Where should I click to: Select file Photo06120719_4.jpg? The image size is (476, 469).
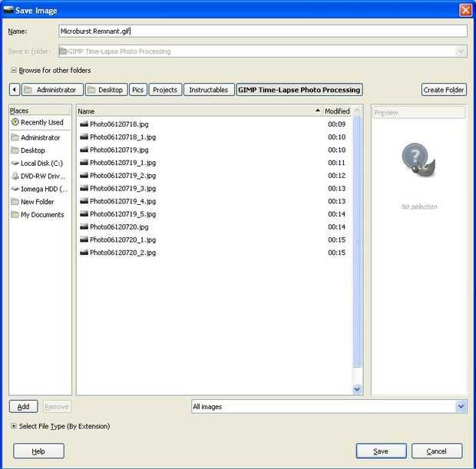214,201
